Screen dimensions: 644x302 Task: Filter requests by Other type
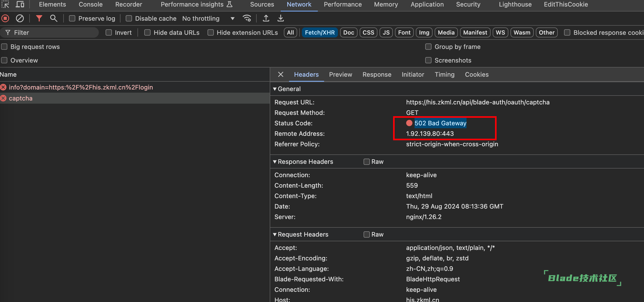tap(547, 33)
